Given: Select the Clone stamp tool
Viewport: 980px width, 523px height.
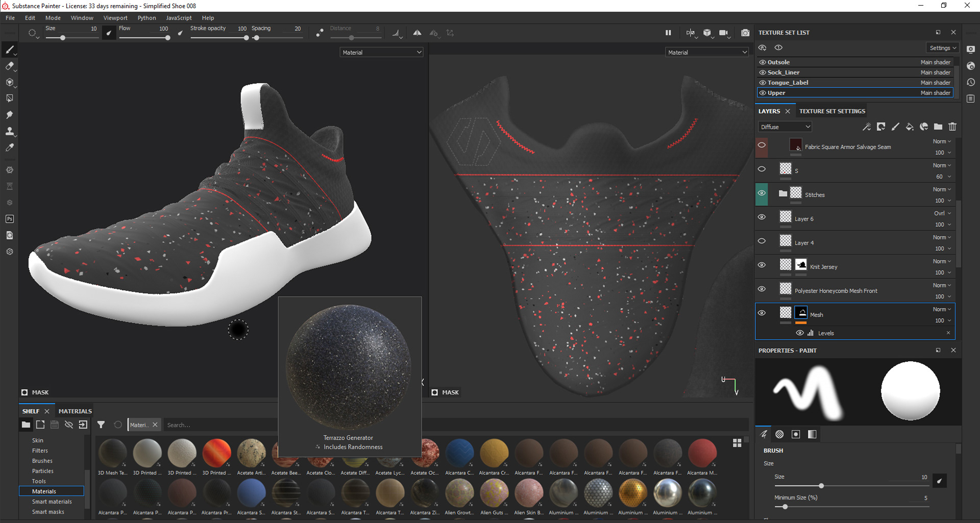Looking at the screenshot, I should pos(9,131).
